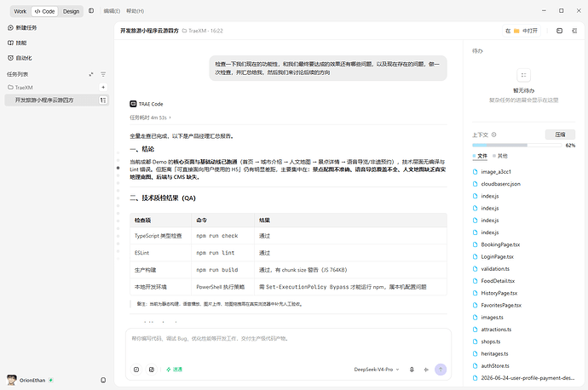Collapse the right side panel icon

point(574,31)
